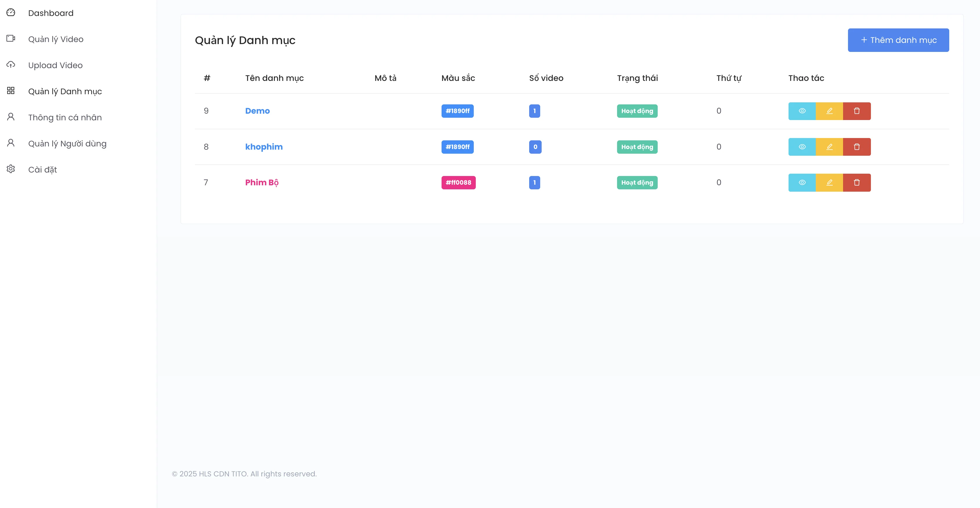
Task: Click the user icon beside Quản lý Người dùng
Action: pos(11,143)
